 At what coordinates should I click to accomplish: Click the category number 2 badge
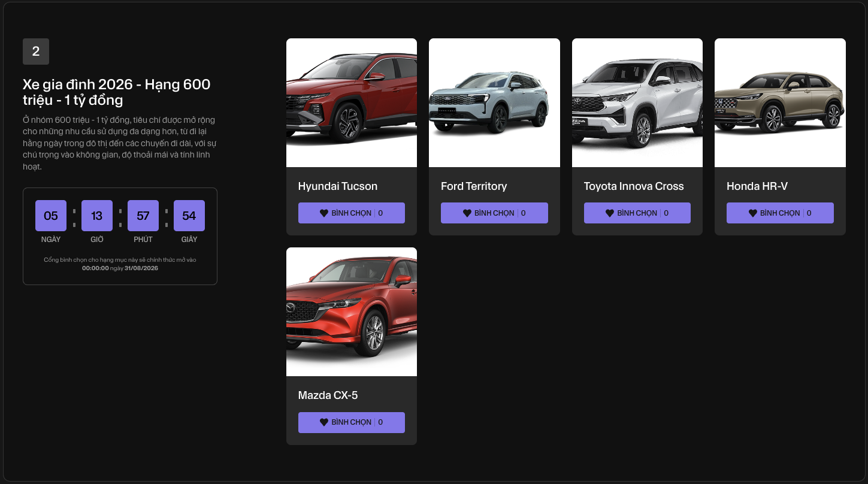click(36, 52)
